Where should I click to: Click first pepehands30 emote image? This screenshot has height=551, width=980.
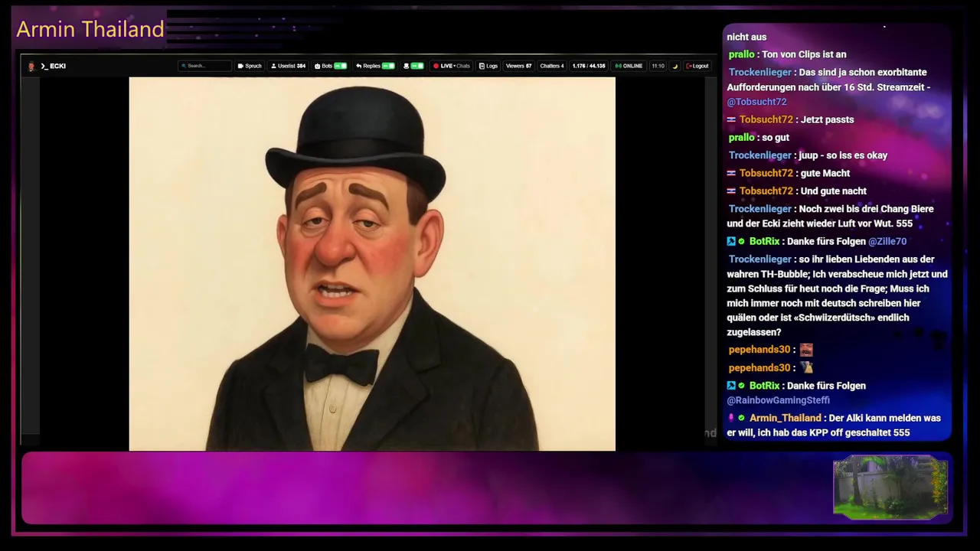806,350
